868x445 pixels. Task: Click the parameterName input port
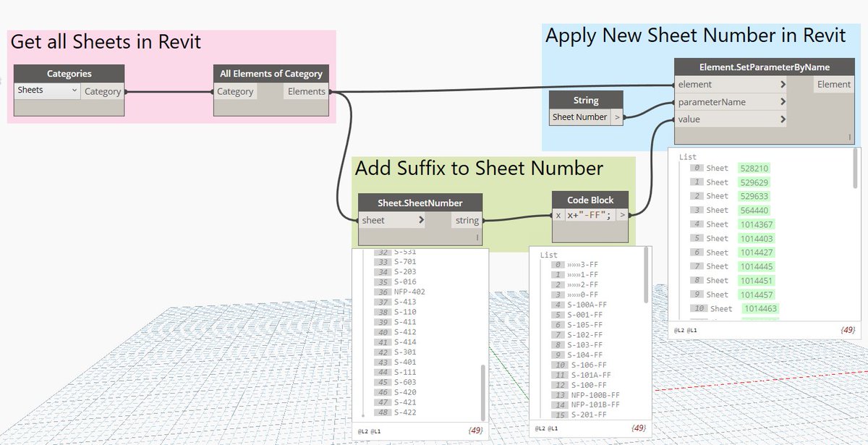pos(731,102)
